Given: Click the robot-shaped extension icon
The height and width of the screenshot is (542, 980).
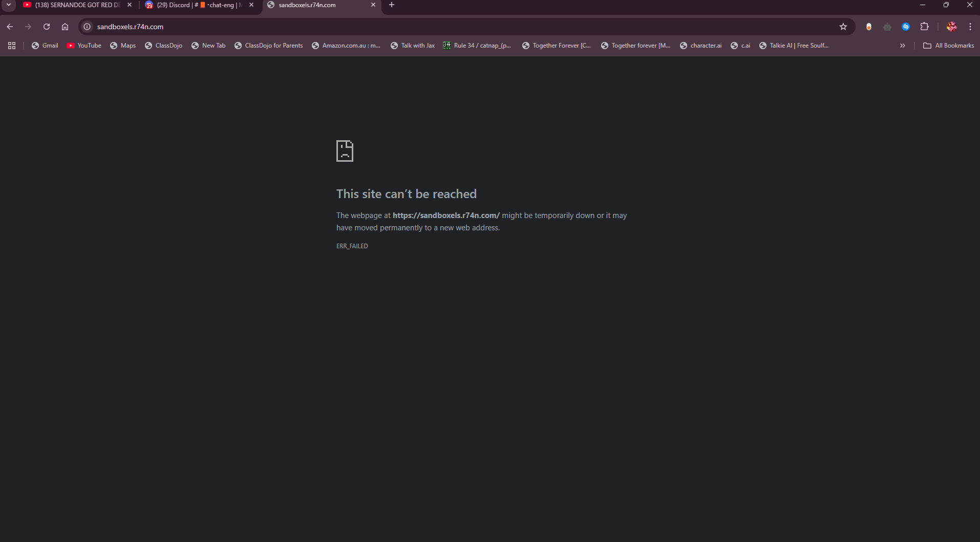Looking at the screenshot, I should 888,27.
